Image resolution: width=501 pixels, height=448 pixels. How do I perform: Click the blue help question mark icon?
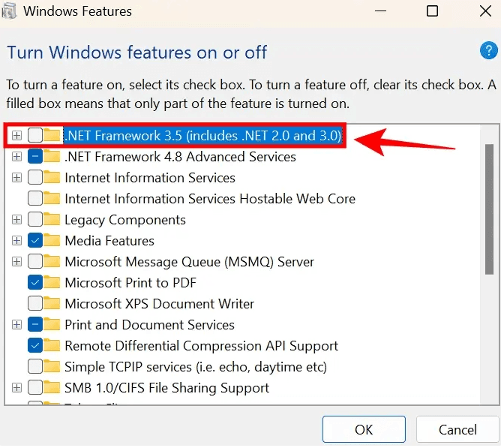click(x=486, y=51)
